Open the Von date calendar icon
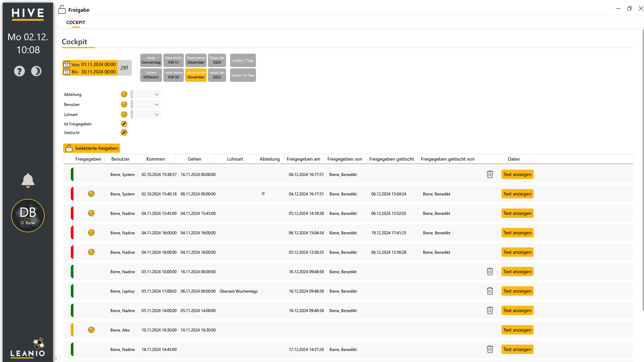 point(67,64)
